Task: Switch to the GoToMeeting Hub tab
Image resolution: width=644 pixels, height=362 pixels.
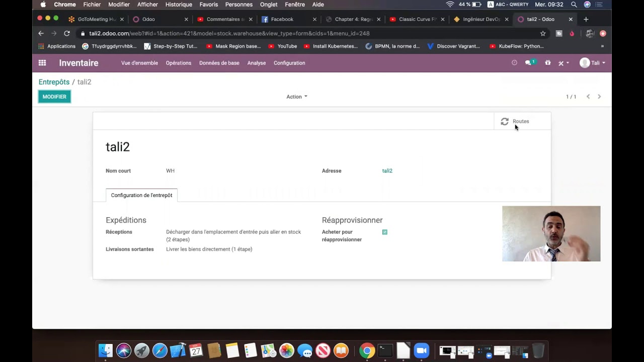Action: click(96, 19)
